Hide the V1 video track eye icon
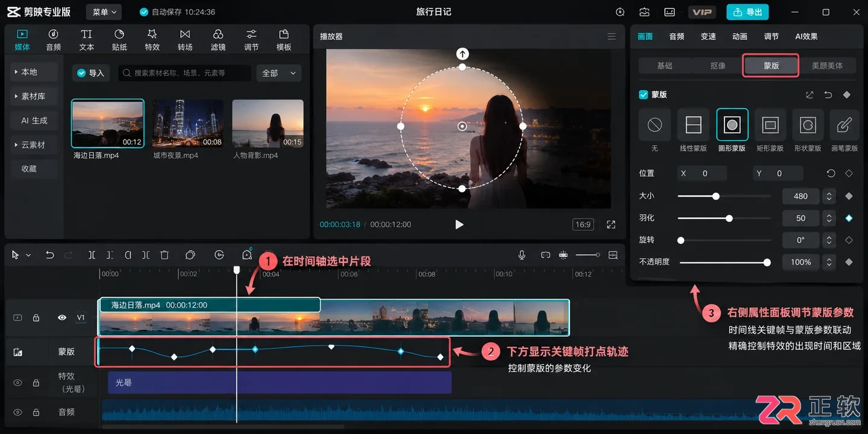The image size is (868, 434). (x=61, y=318)
